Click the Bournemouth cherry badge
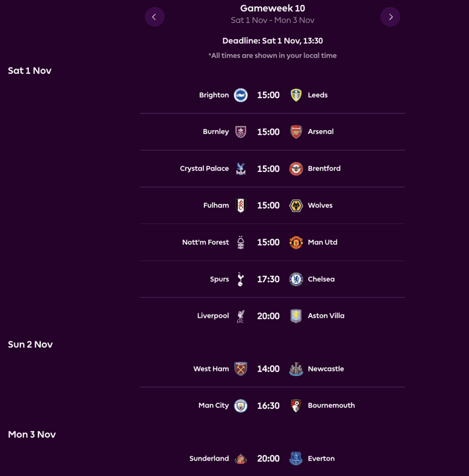Image resolution: width=469 pixels, height=476 pixels. click(296, 405)
